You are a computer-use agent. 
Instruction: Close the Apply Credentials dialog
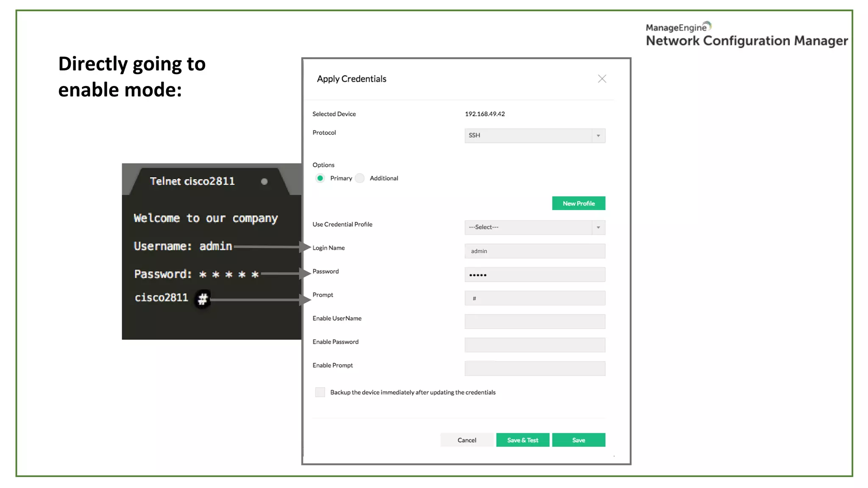(602, 79)
